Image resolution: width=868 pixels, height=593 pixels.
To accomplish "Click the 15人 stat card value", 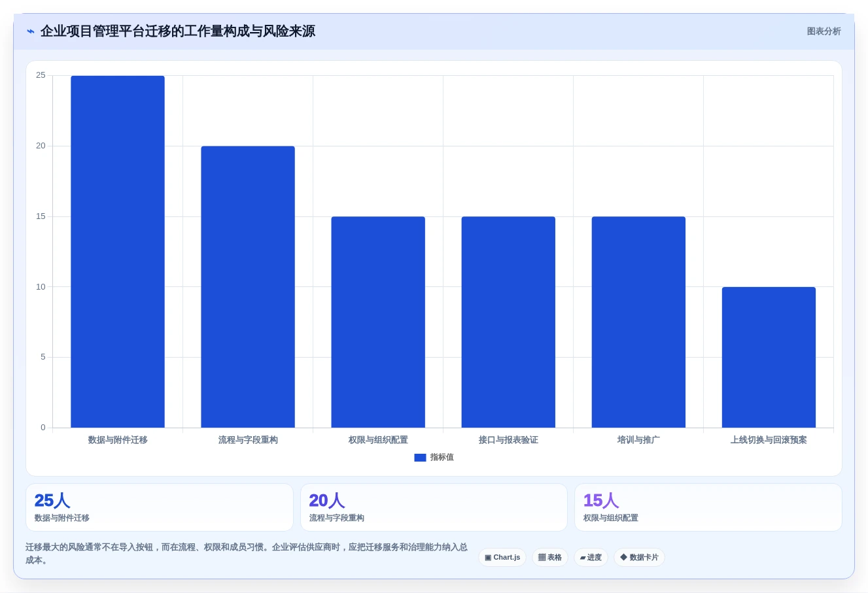I will (601, 501).
